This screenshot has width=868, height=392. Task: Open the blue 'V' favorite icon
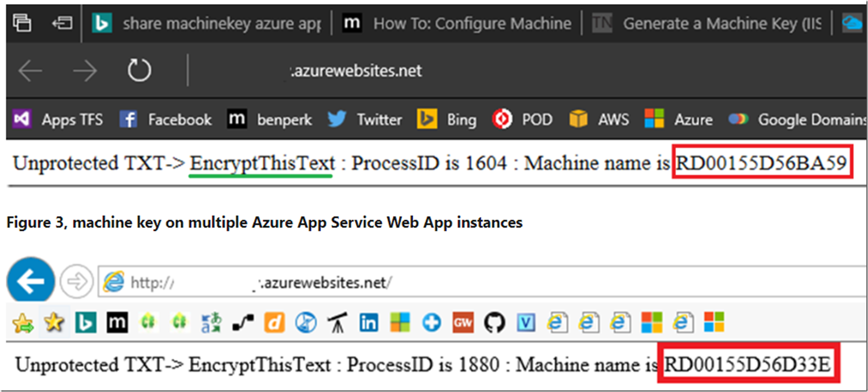click(x=526, y=322)
